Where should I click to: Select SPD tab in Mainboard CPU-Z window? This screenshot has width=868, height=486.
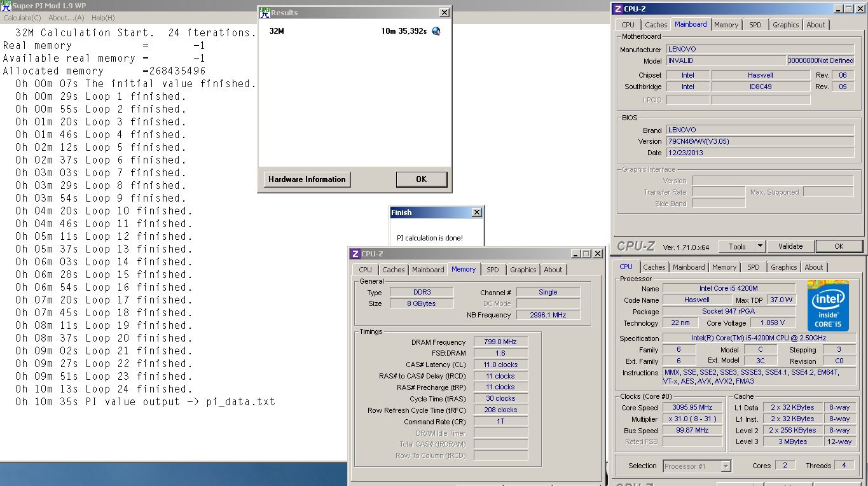click(755, 25)
